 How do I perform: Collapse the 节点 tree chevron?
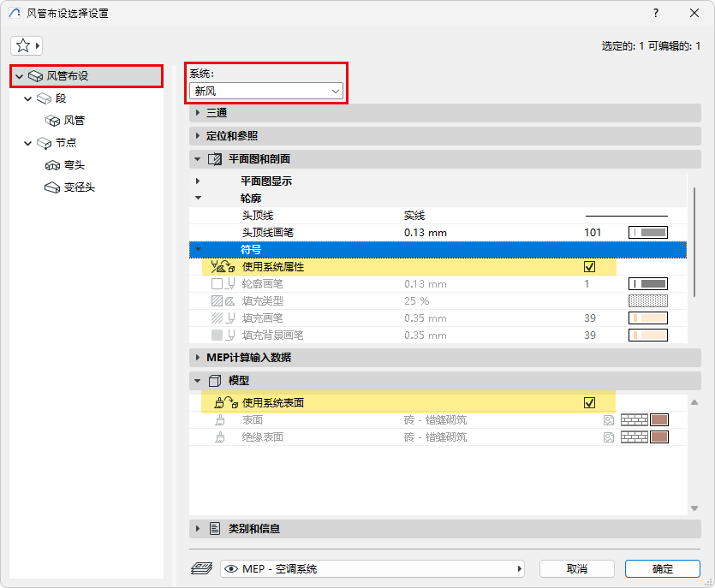(x=27, y=143)
